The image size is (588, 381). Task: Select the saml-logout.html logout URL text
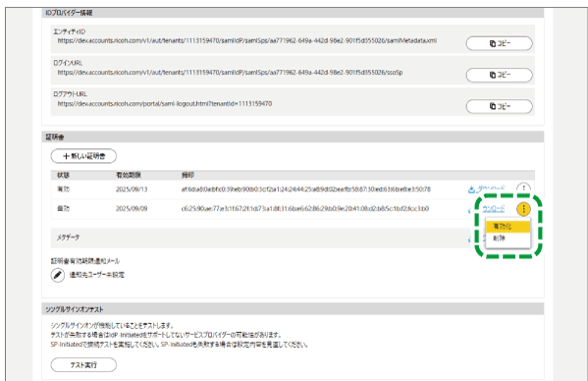point(165,103)
